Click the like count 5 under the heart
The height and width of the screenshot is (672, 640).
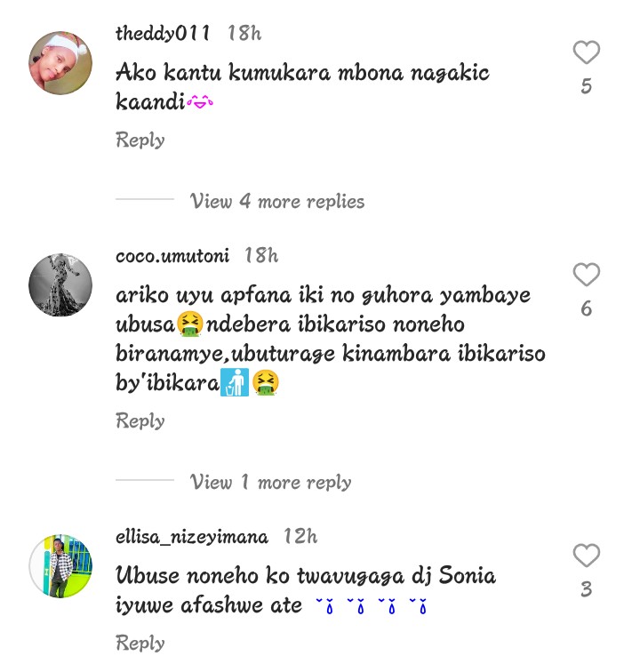pos(587,86)
